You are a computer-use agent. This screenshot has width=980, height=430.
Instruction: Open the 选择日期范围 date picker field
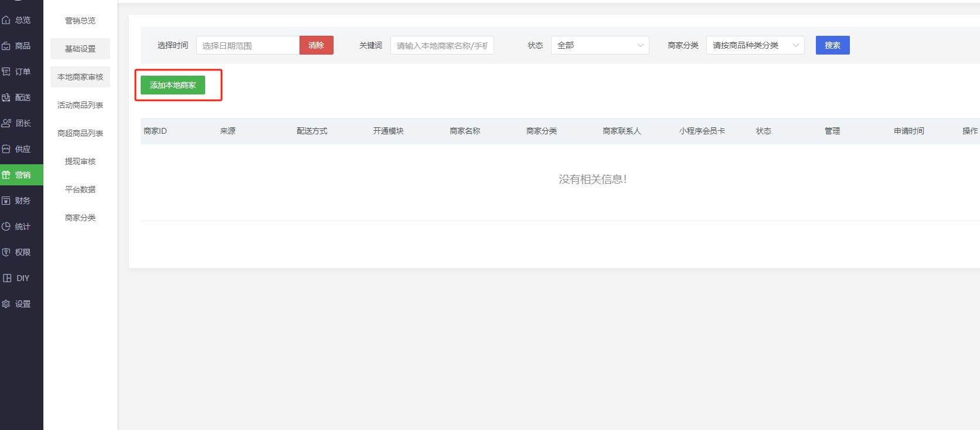point(248,45)
